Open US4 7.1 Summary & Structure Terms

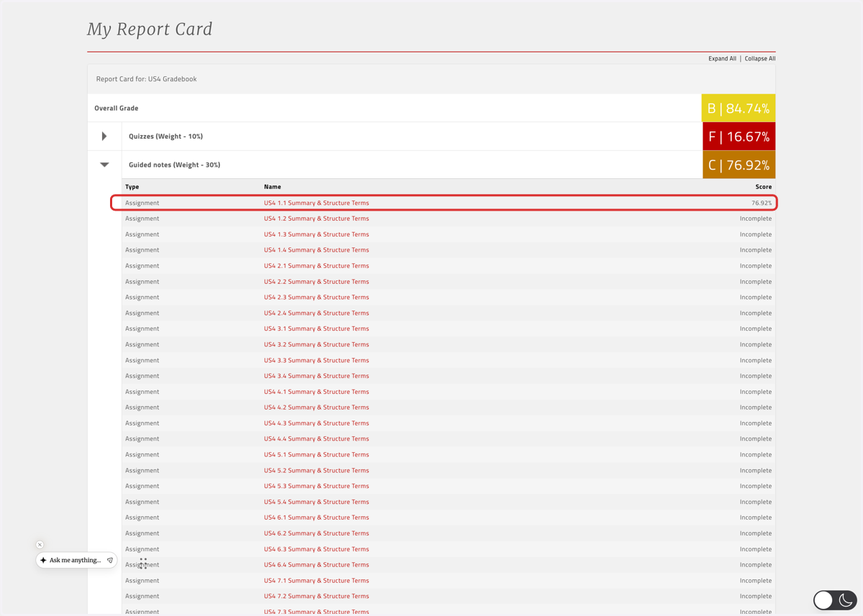[316, 580]
